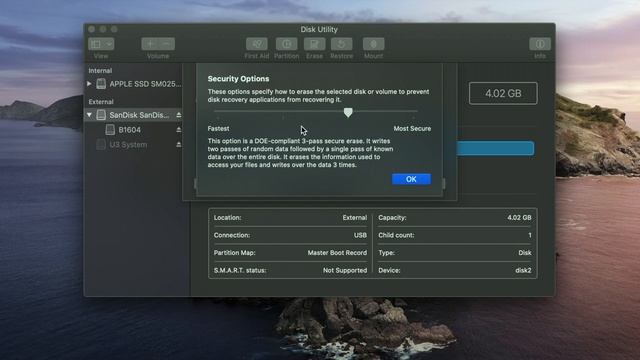Click the add Volume plus button
The image size is (640, 360).
pos(150,44)
